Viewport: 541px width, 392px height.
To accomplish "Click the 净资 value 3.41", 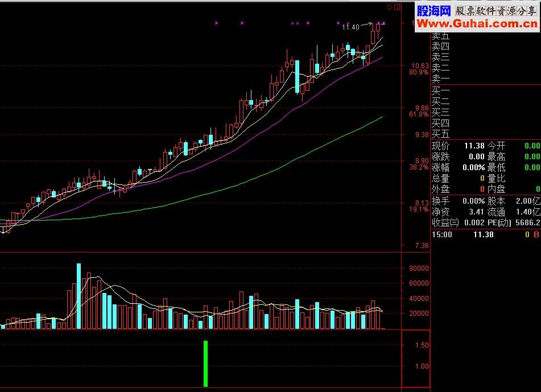I will (x=477, y=212).
